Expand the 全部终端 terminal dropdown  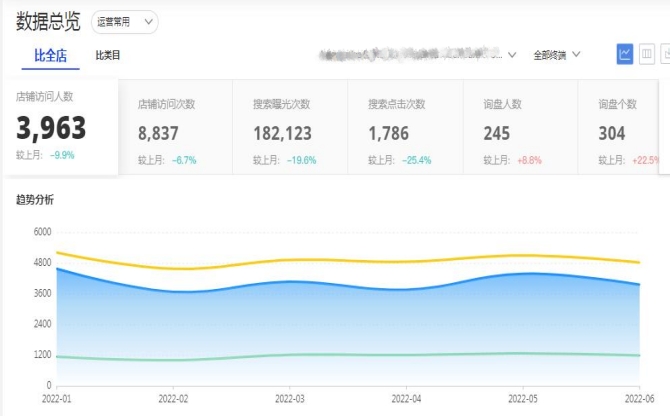(557, 55)
